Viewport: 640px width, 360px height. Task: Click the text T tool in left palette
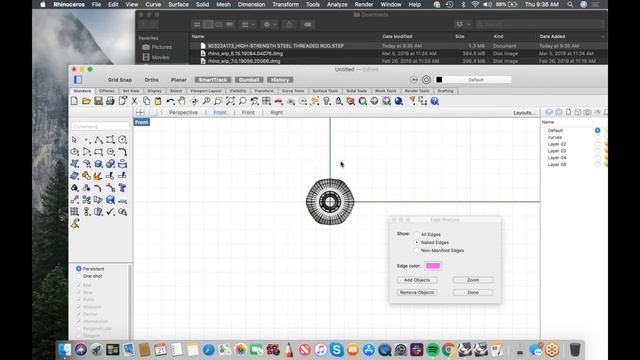tap(122, 188)
